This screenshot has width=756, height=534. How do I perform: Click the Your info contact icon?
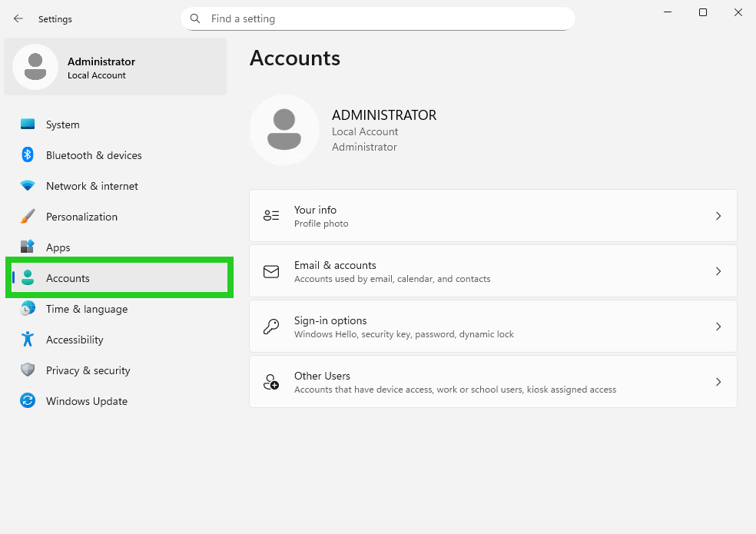(x=270, y=215)
